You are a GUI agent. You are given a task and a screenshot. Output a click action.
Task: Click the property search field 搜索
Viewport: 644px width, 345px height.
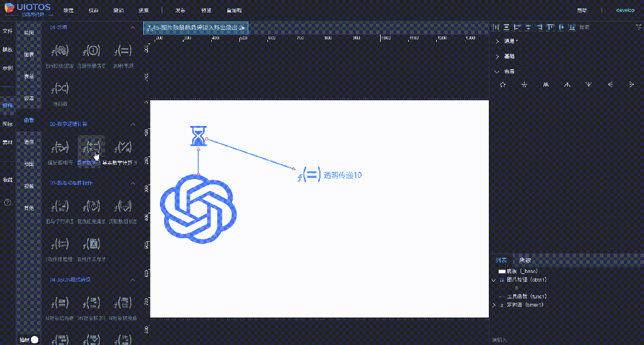(605, 27)
